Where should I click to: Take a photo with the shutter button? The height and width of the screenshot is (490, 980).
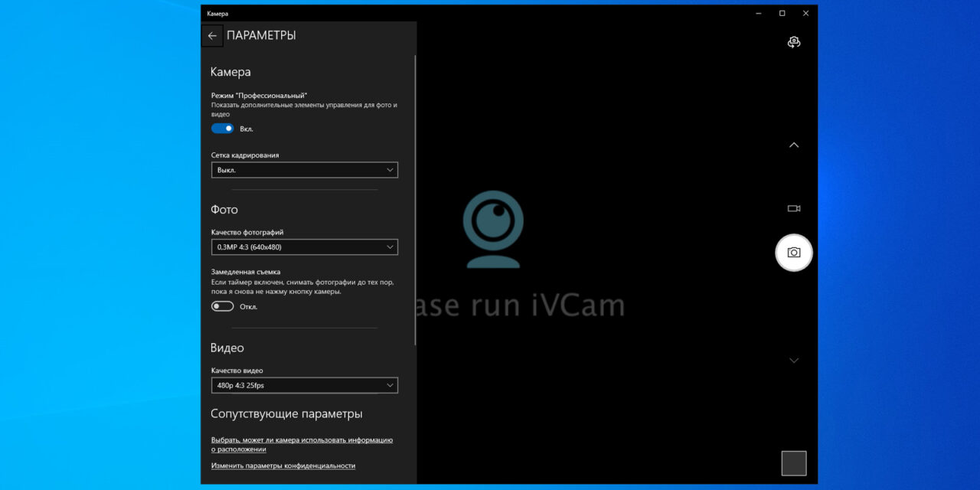pyautogui.click(x=794, y=253)
